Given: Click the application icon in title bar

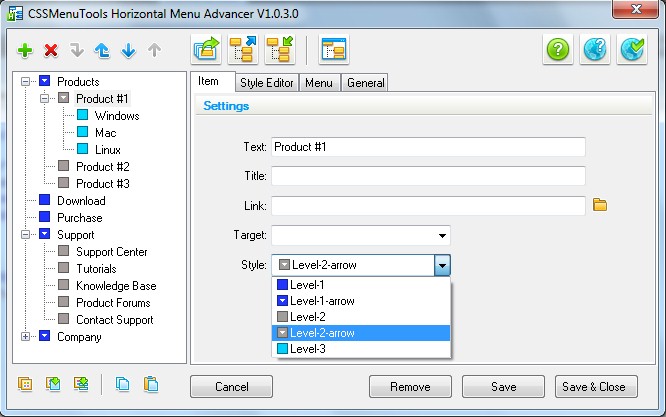Looking at the screenshot, I should point(16,14).
